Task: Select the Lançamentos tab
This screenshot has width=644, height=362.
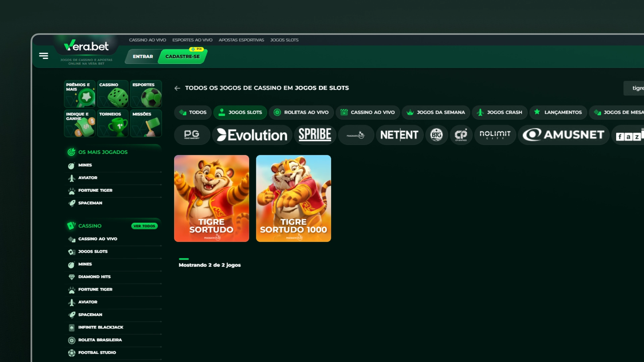Action: [558, 112]
